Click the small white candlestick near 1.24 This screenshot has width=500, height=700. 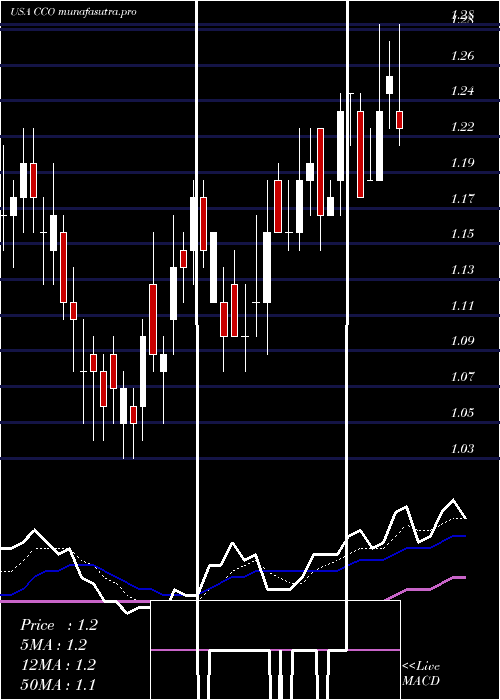point(389,85)
